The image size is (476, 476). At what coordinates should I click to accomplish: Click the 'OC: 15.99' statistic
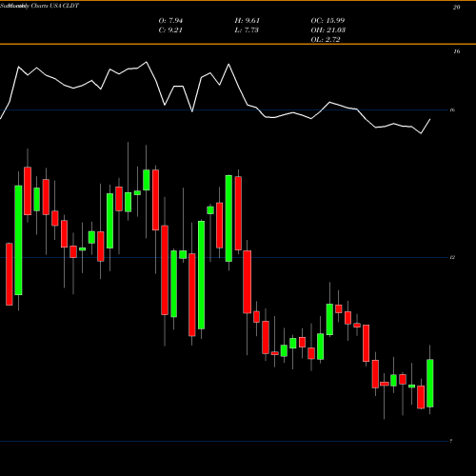tap(327, 21)
